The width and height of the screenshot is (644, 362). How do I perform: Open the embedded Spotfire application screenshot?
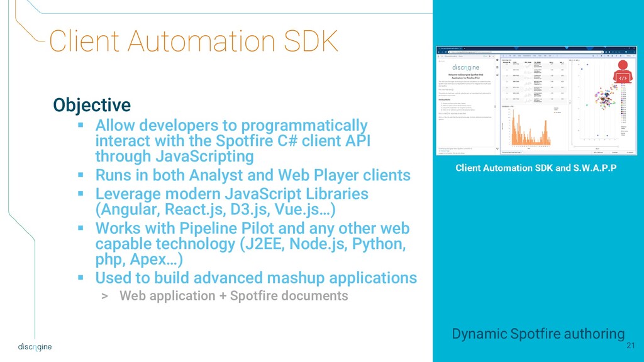tap(536, 101)
